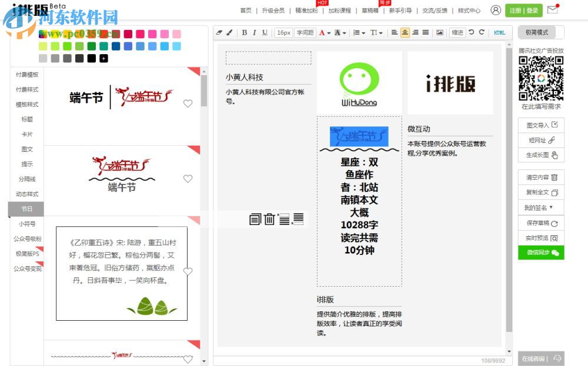Switch to the 节日 category tab
This screenshot has width=588, height=366.
pos(26,209)
